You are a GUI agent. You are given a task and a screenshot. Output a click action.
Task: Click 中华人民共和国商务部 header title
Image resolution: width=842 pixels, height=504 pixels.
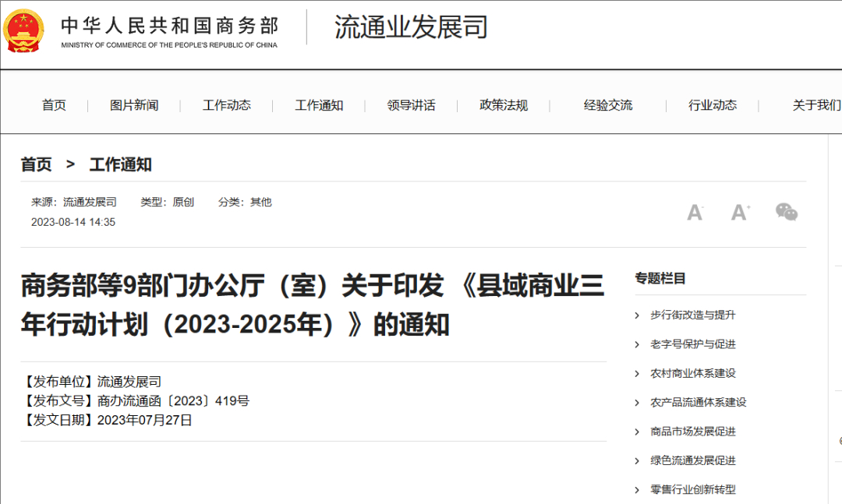[x=170, y=25]
